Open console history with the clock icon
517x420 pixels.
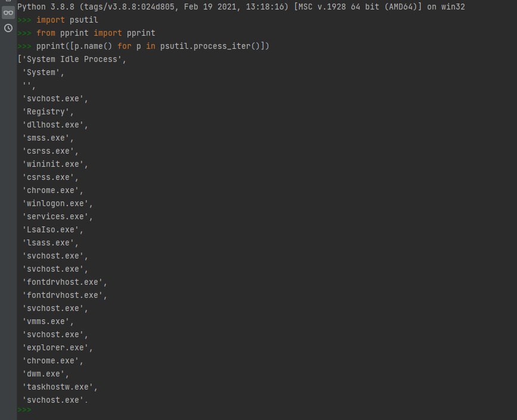(8, 28)
